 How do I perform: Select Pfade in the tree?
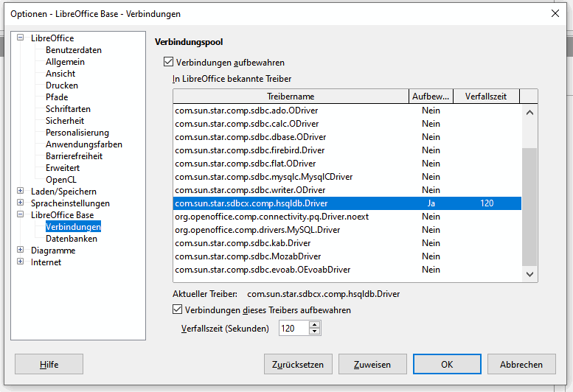pyautogui.click(x=57, y=97)
